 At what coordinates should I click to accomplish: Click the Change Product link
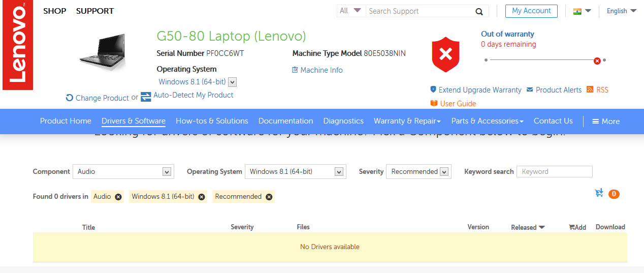click(x=102, y=98)
